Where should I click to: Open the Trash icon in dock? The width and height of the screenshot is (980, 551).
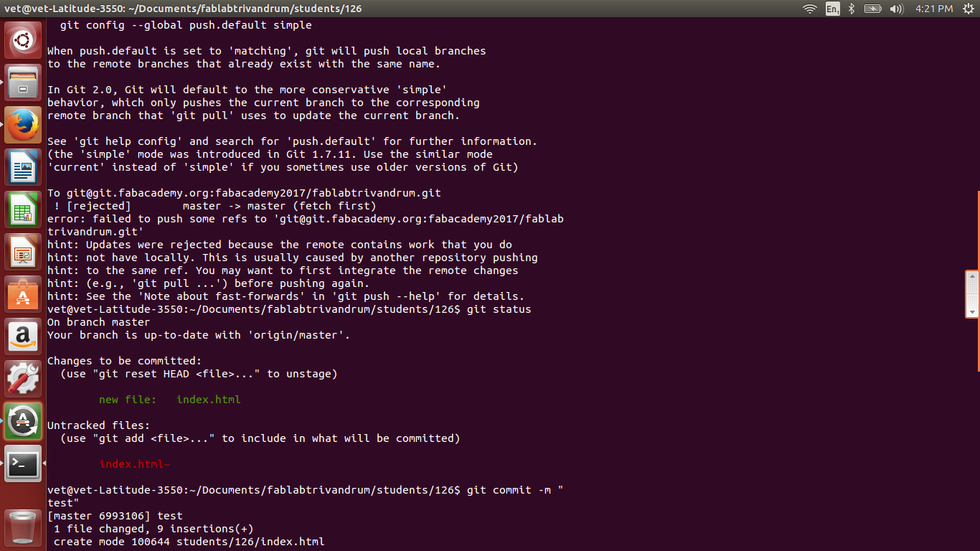click(x=23, y=527)
